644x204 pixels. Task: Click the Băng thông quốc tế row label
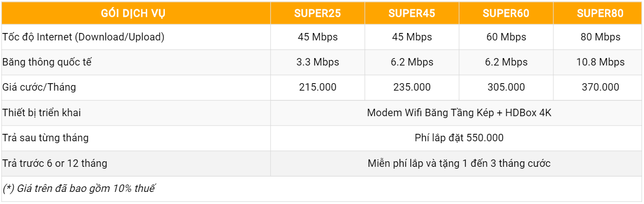pos(47,62)
